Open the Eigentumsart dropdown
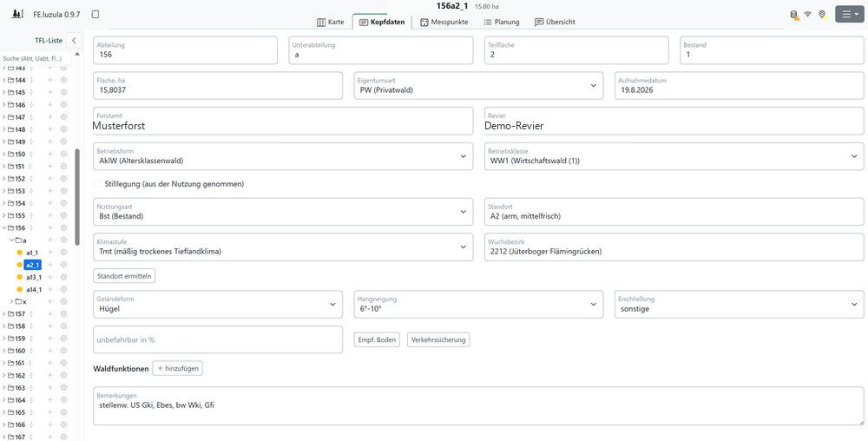The height and width of the screenshot is (441, 868). 478,86
